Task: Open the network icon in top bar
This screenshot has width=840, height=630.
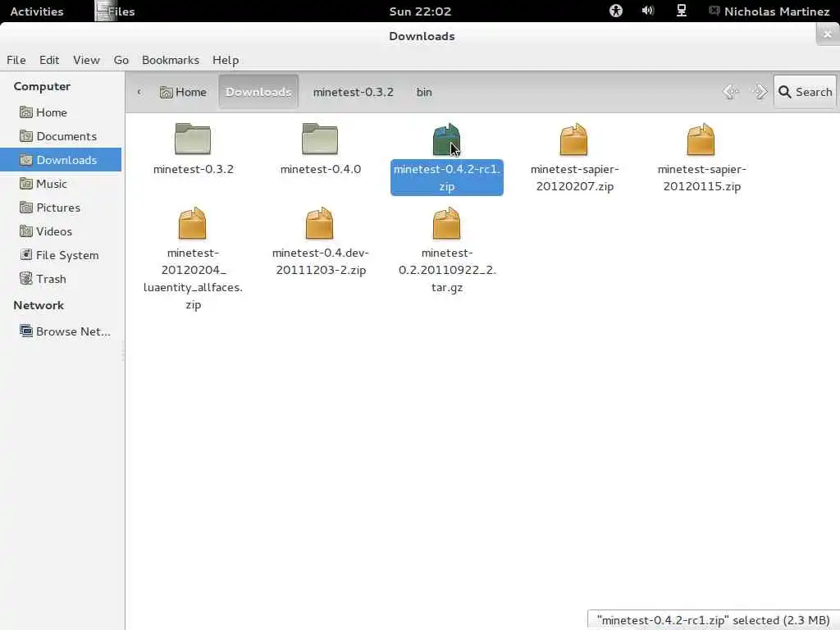Action: tap(682, 11)
